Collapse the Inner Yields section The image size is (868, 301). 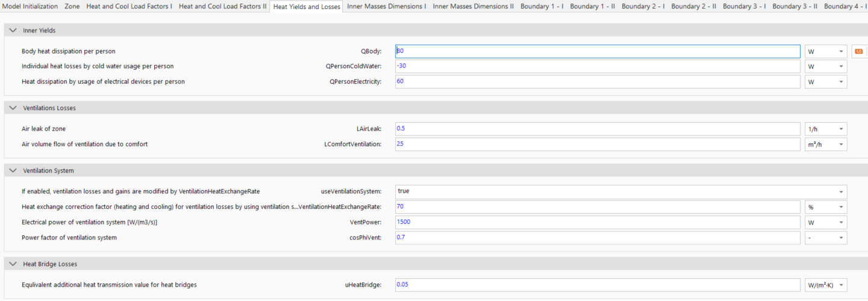(x=13, y=30)
